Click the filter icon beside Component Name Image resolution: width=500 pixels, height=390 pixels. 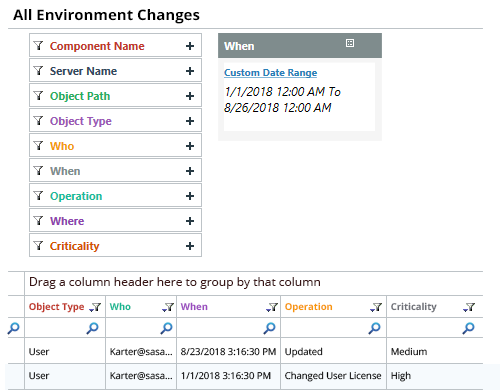39,46
